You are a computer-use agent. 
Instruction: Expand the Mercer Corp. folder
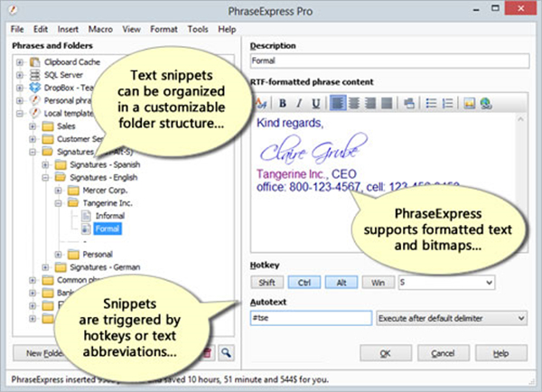click(x=59, y=191)
